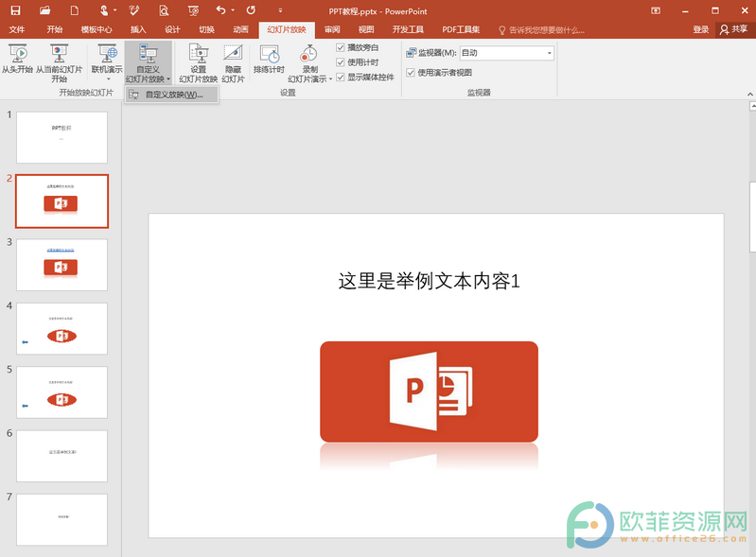Click the vertical scrollbar up arrow
The image size is (756, 557).
[752, 107]
